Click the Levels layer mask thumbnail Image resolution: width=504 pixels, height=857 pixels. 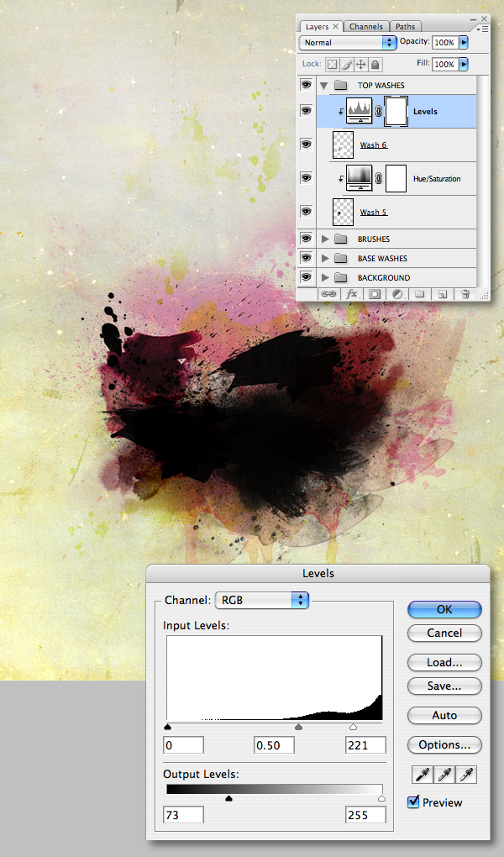click(x=396, y=112)
